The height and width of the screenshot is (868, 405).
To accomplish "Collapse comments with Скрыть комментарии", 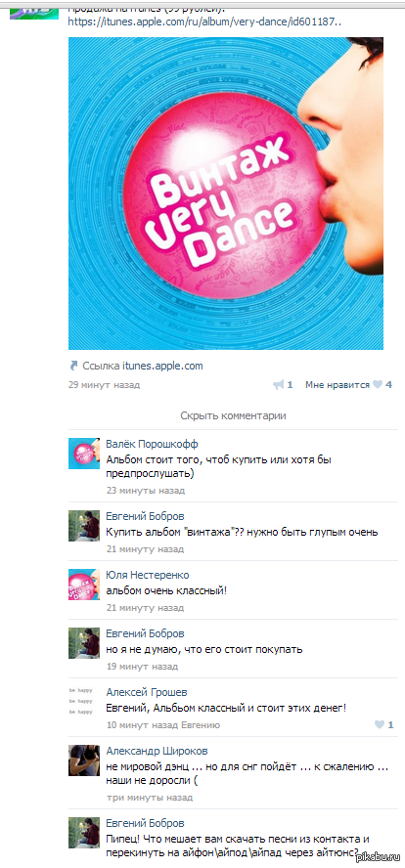I will [233, 415].
